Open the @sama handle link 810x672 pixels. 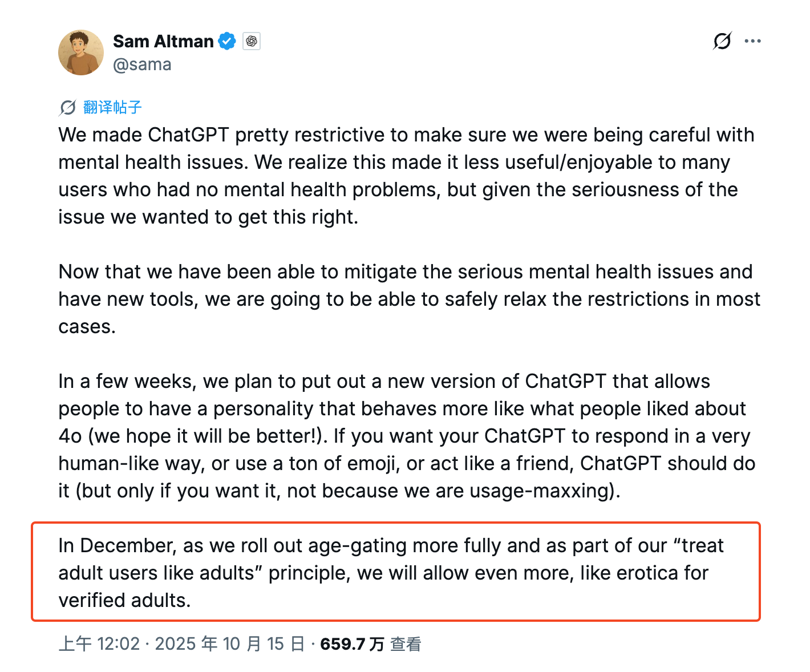pyautogui.click(x=142, y=64)
